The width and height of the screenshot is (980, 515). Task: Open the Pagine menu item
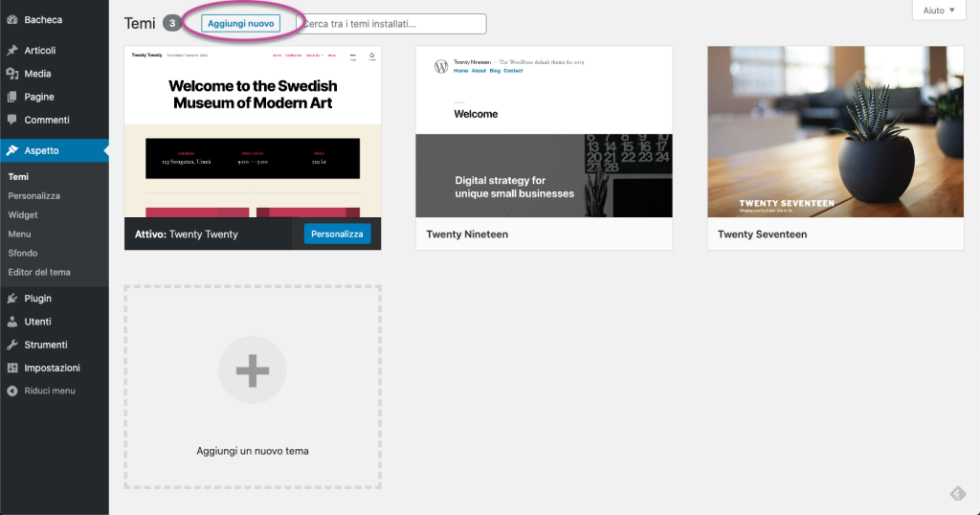click(x=55, y=97)
